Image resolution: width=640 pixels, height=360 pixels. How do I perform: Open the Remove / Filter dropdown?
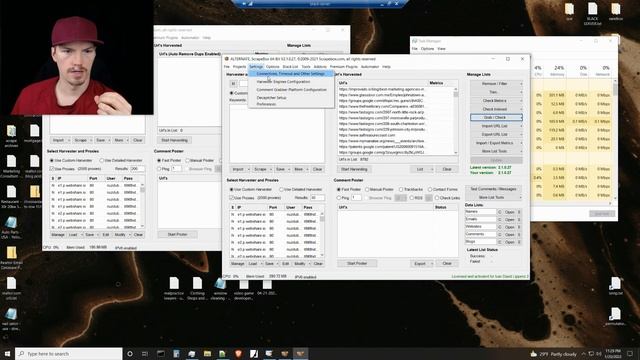point(496,84)
